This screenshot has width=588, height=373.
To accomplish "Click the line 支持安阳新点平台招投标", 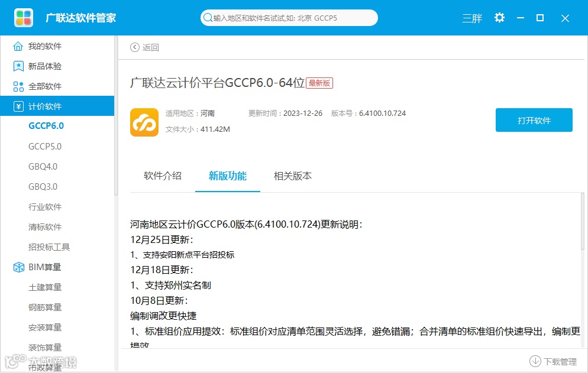I will click(x=182, y=255).
